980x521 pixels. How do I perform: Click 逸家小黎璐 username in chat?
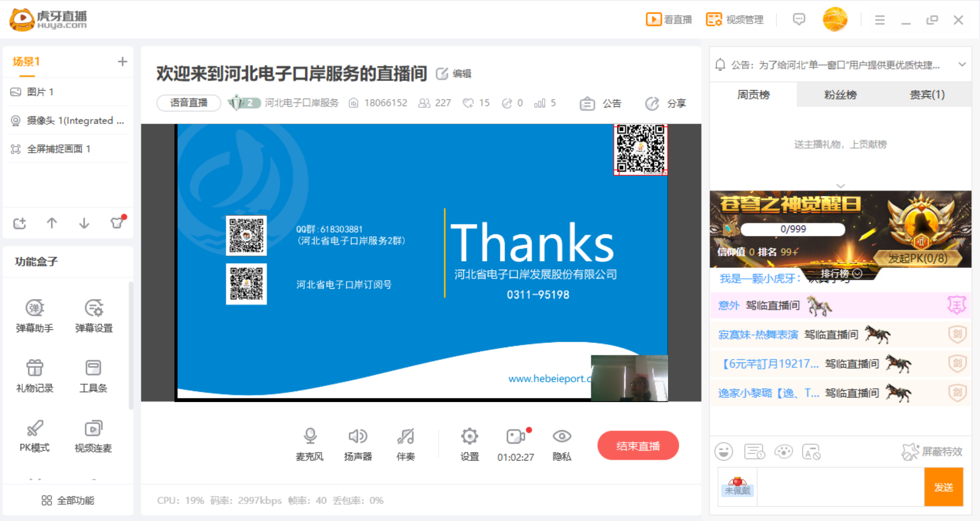[768, 393]
